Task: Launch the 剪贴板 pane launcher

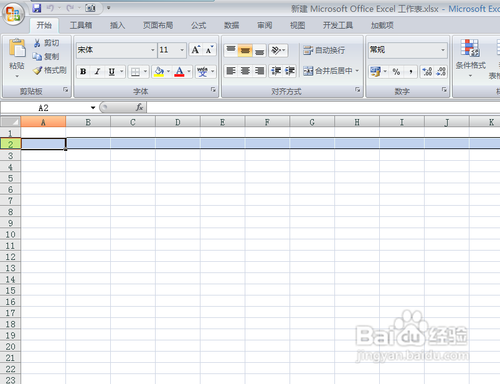Action: pyautogui.click(x=66, y=90)
